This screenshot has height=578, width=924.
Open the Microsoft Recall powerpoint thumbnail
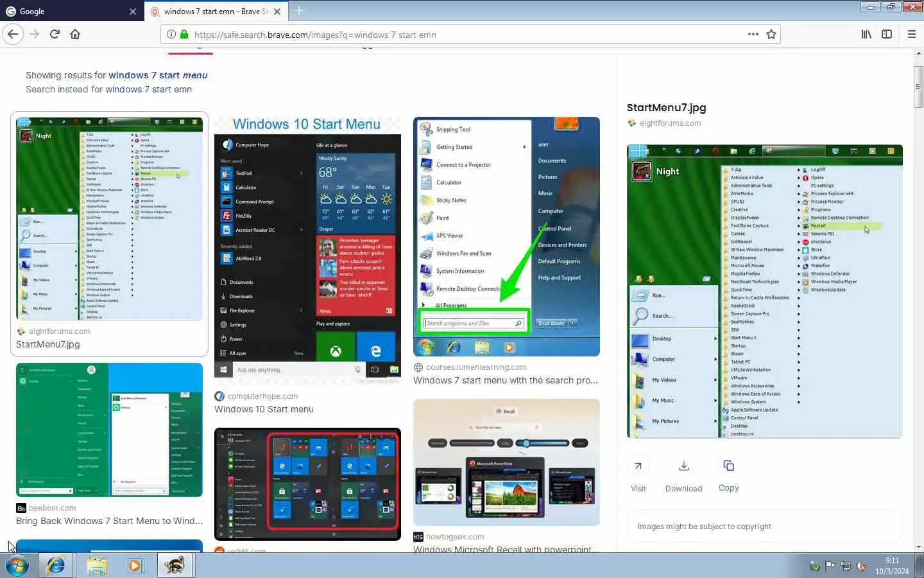coord(506,462)
